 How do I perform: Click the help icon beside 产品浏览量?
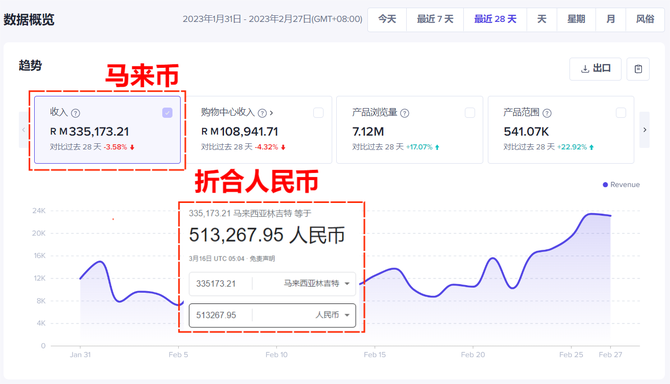coord(404,113)
